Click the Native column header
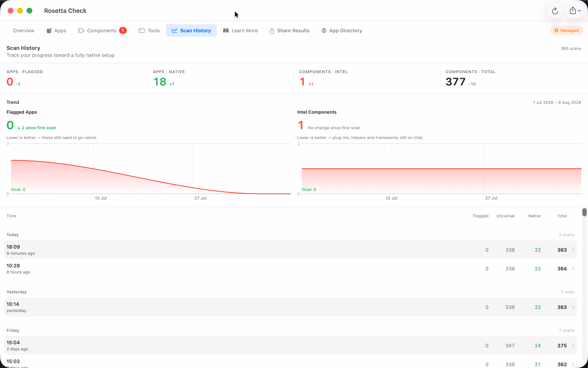 [x=534, y=216]
